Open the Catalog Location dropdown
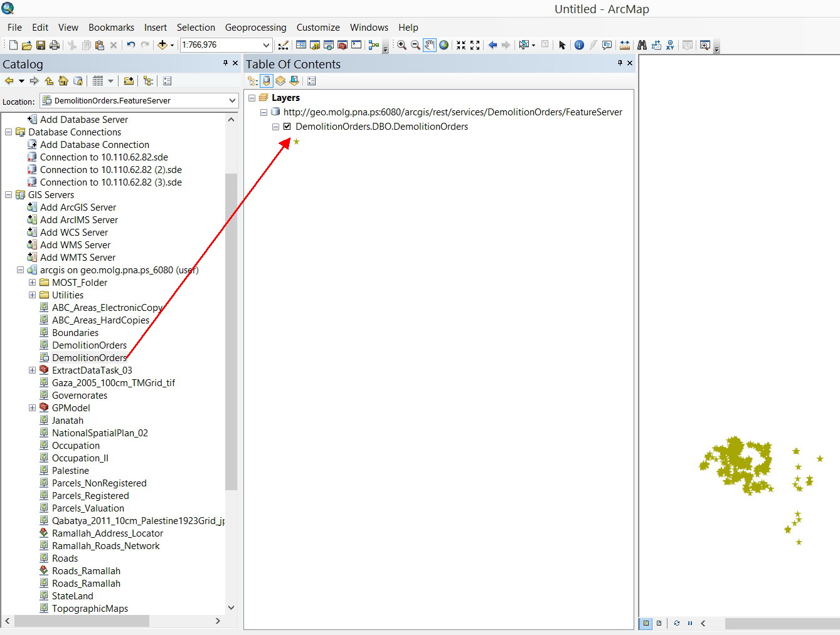The width and height of the screenshot is (840, 635). (x=232, y=100)
